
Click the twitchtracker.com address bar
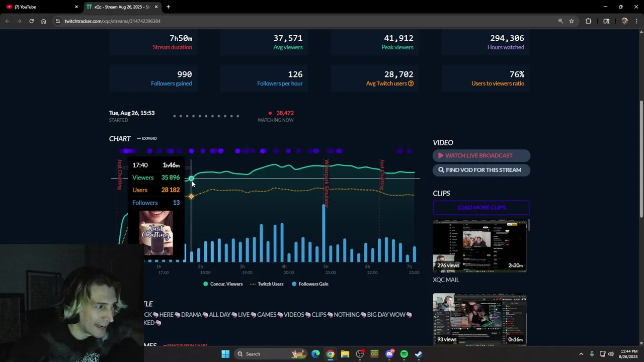(302, 21)
